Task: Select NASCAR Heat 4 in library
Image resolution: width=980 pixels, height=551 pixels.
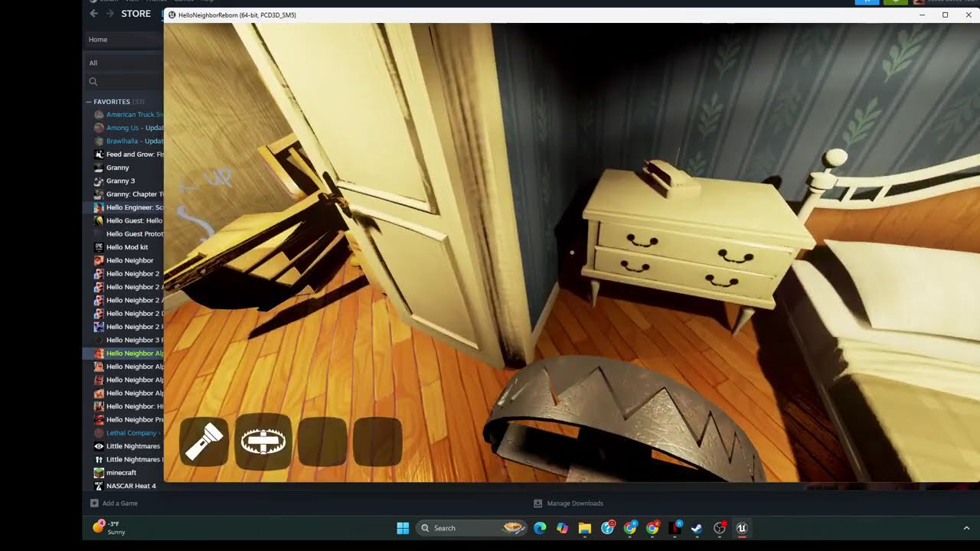Action: [x=131, y=486]
